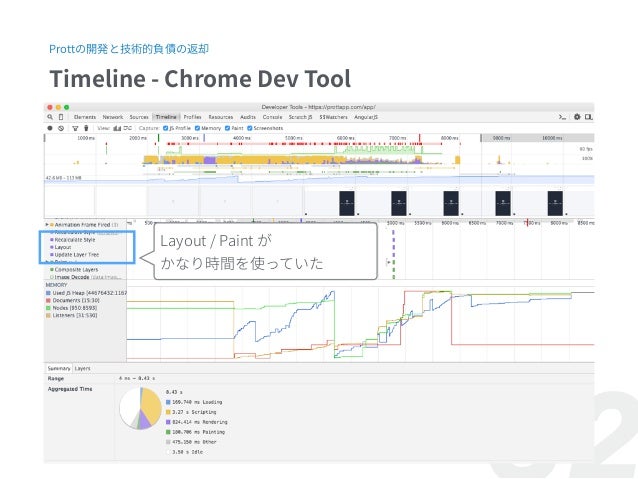This screenshot has height=479, width=638.
Task: Click the 5000 ms overview ruler mark
Action: (x=294, y=138)
